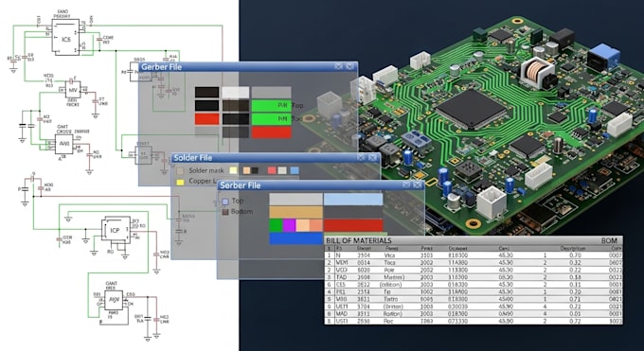
Task: Select the BOM cell reading Tatro
Action: tap(390, 299)
